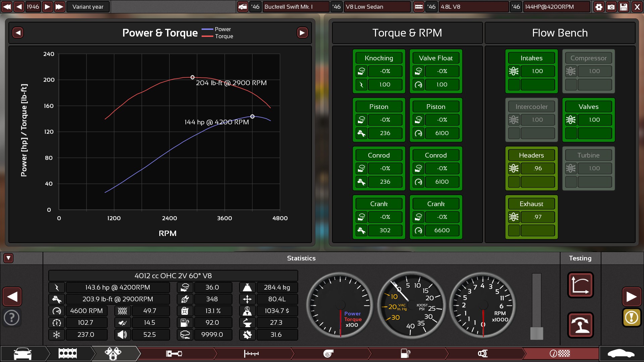Click the engine family icon in top bar
This screenshot has height=362, width=644.
[419, 7]
